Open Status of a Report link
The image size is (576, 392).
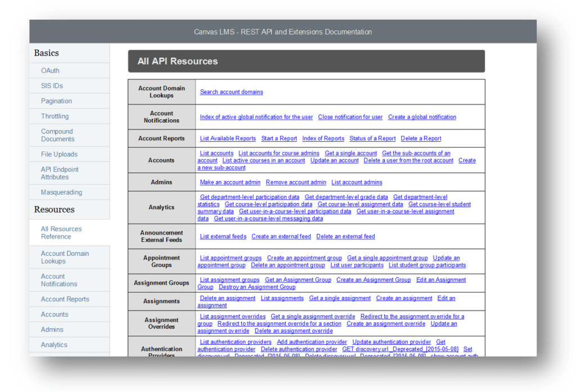coord(372,138)
